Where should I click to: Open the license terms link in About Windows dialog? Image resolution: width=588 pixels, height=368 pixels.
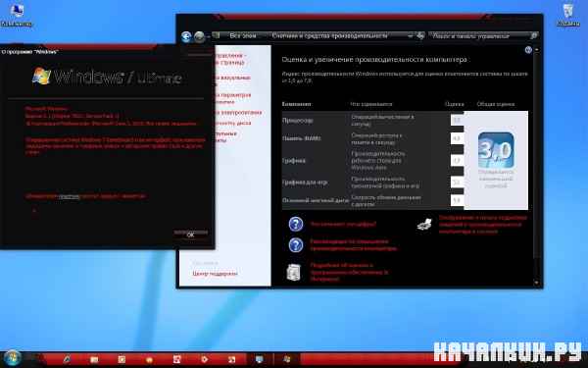pyautogui.click(x=69, y=196)
